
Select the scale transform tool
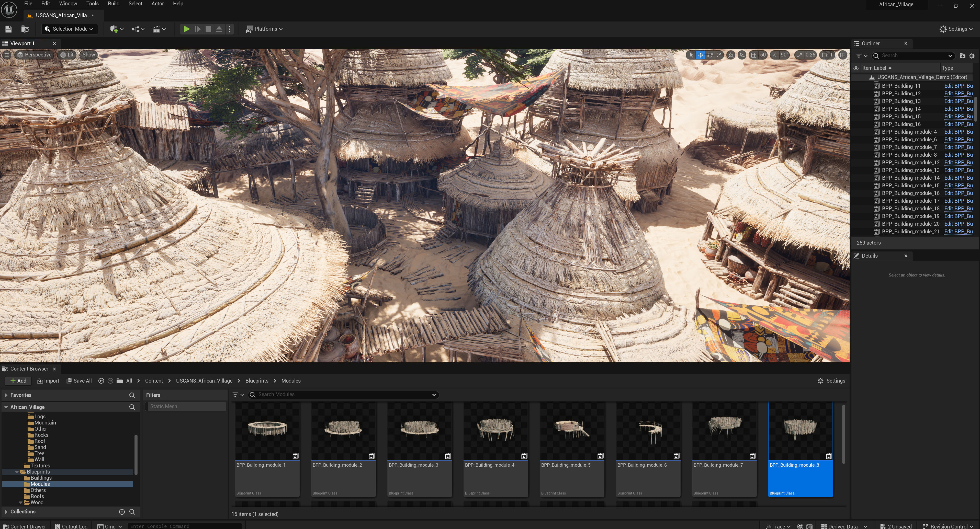tap(719, 55)
